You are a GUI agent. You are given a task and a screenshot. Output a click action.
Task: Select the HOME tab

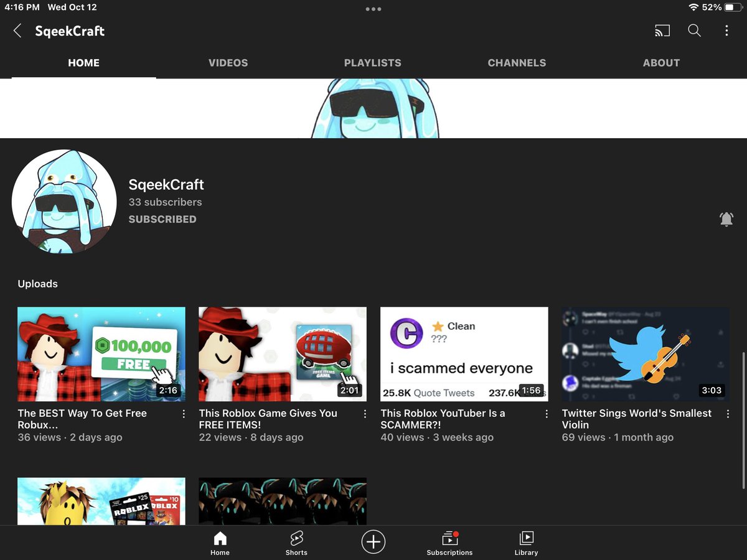[83, 63]
